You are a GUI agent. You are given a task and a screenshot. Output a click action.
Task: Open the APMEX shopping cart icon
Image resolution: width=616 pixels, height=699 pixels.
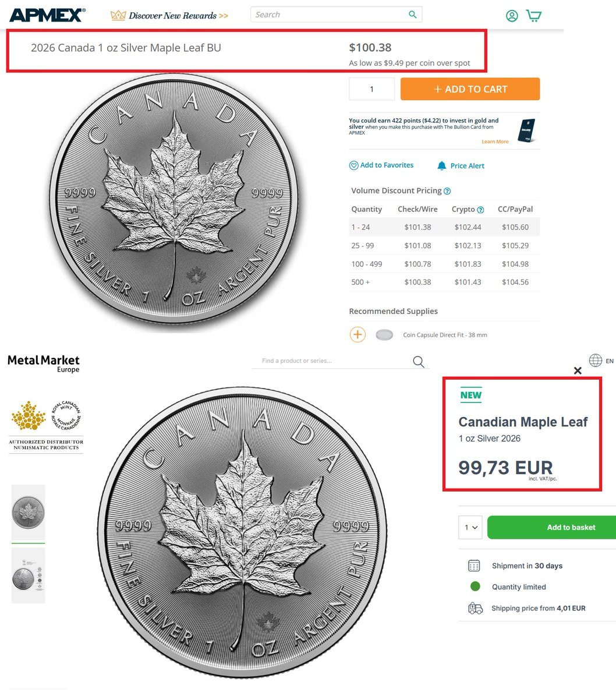[x=534, y=16]
